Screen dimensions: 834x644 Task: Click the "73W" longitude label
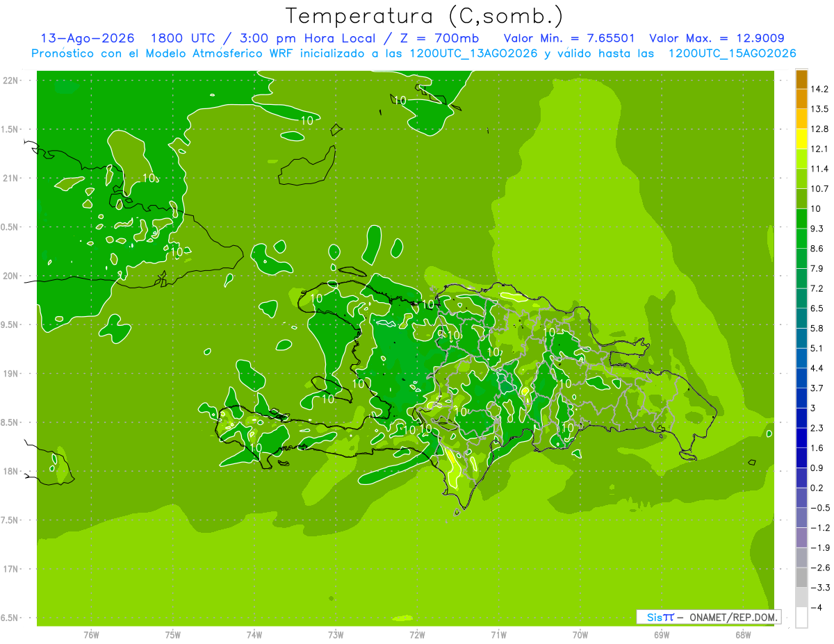click(x=336, y=635)
